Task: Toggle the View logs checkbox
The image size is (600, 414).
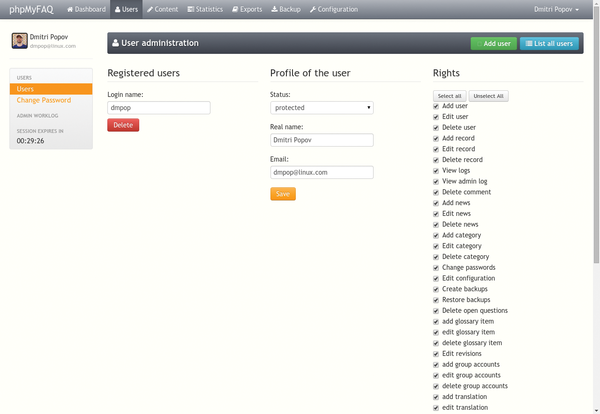Action: click(x=436, y=171)
